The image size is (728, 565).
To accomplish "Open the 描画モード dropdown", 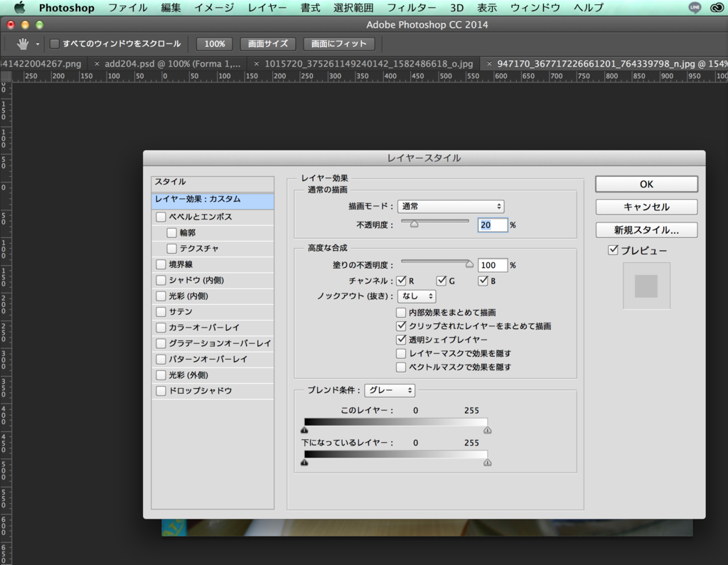I will point(451,206).
